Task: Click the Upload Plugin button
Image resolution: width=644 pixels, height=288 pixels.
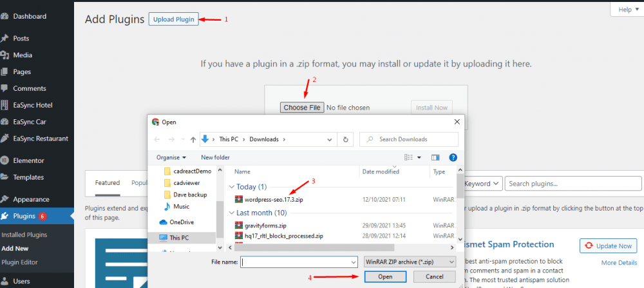Action: click(x=174, y=19)
